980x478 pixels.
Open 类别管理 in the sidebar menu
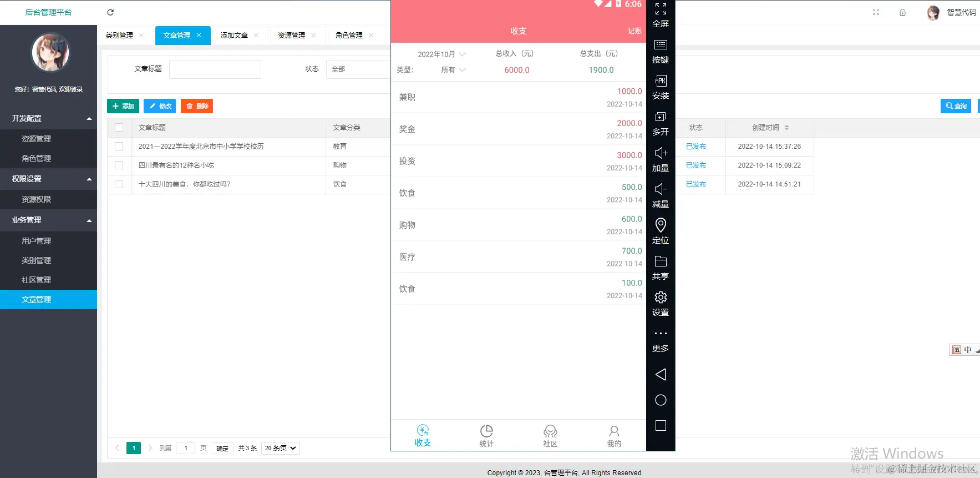tap(48, 260)
